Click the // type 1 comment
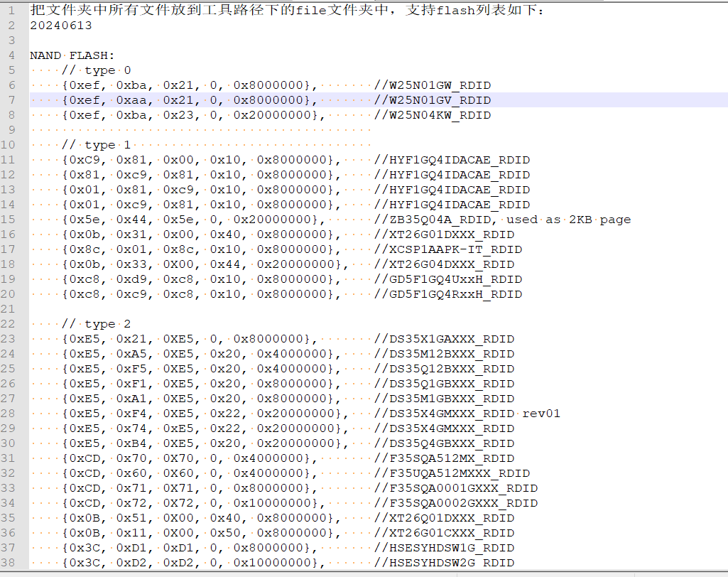Viewport: 728px width, 577px height. (x=97, y=145)
